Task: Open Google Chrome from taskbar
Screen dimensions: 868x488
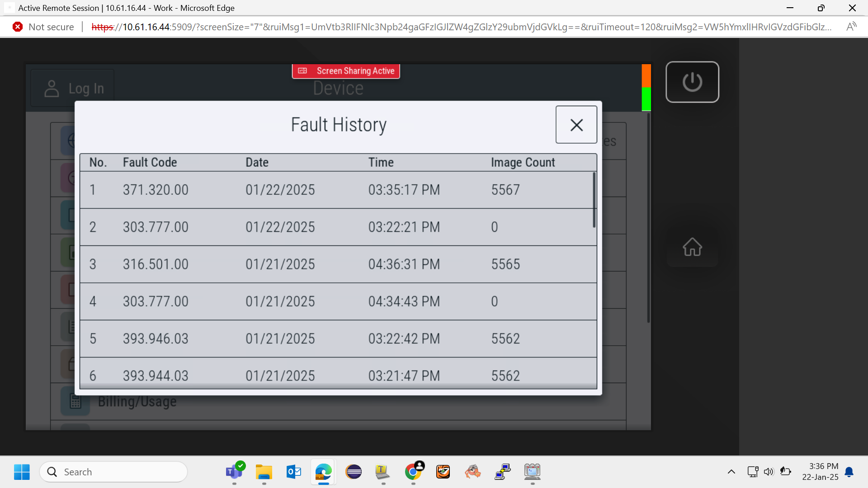Action: pos(413,472)
